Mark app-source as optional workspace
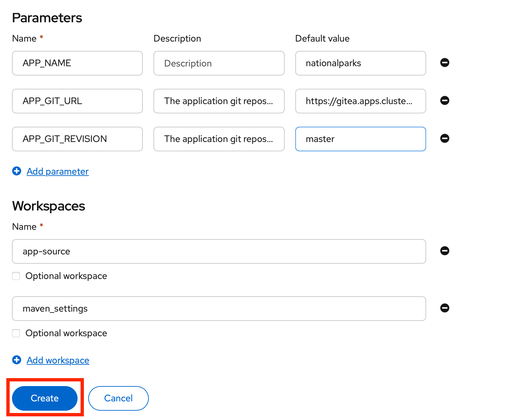 (16, 276)
